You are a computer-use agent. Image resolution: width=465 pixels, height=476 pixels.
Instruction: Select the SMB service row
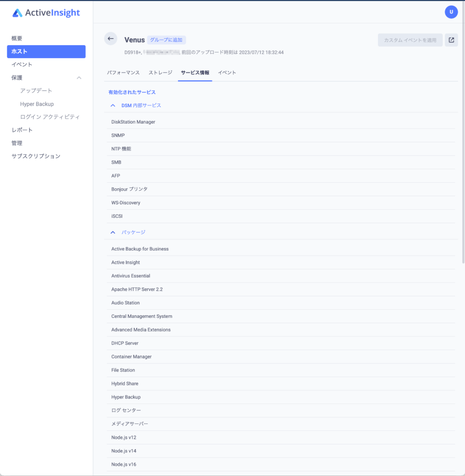click(281, 162)
